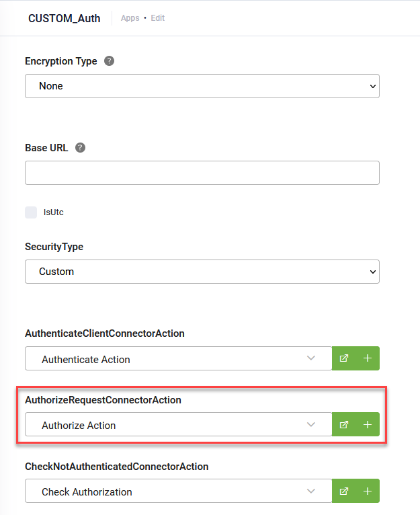
Task: Open the Encryption Type dropdown
Action: click(202, 86)
